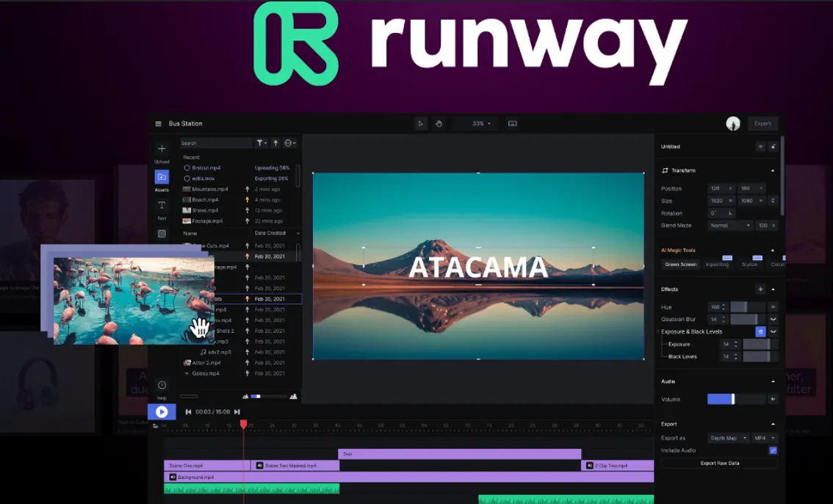The height and width of the screenshot is (504, 833).
Task: Toggle visibility eye icon for Untitled layer
Action: pyautogui.click(x=761, y=147)
